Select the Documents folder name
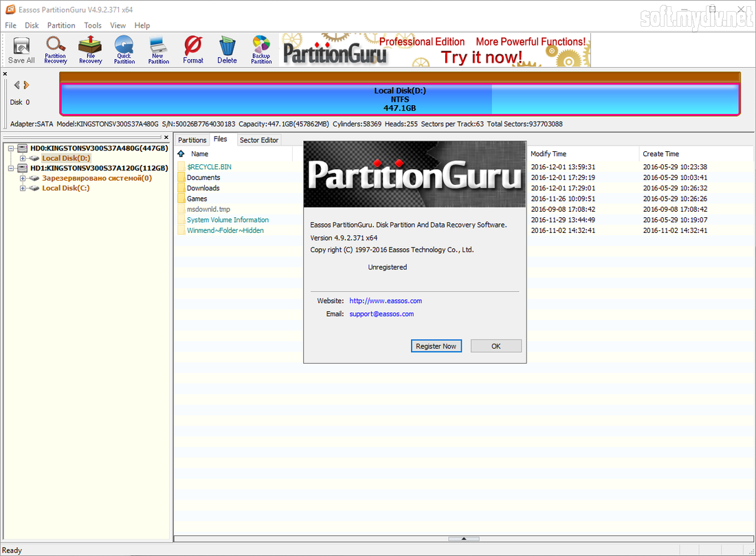The width and height of the screenshot is (756, 556). click(203, 177)
